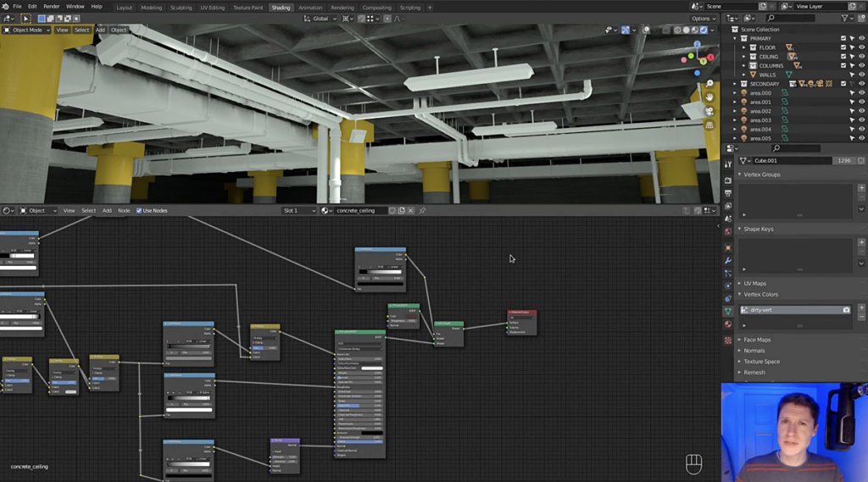
Task: Add a new vertex color layer
Action: [x=861, y=307]
